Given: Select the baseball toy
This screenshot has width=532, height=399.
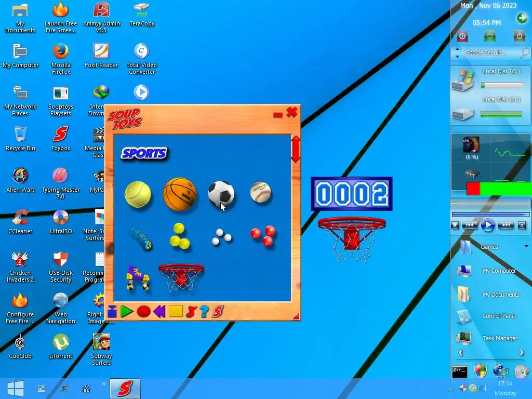Looking at the screenshot, I should click(x=261, y=192).
